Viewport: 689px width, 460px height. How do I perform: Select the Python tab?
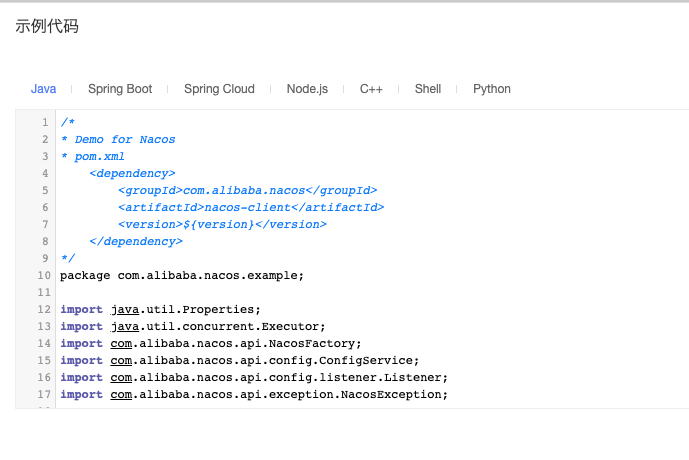[492, 89]
